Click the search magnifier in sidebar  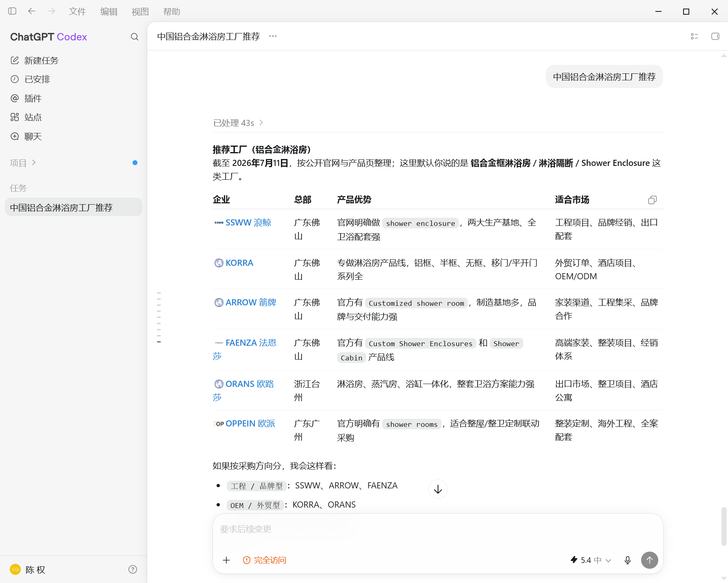[x=135, y=37]
